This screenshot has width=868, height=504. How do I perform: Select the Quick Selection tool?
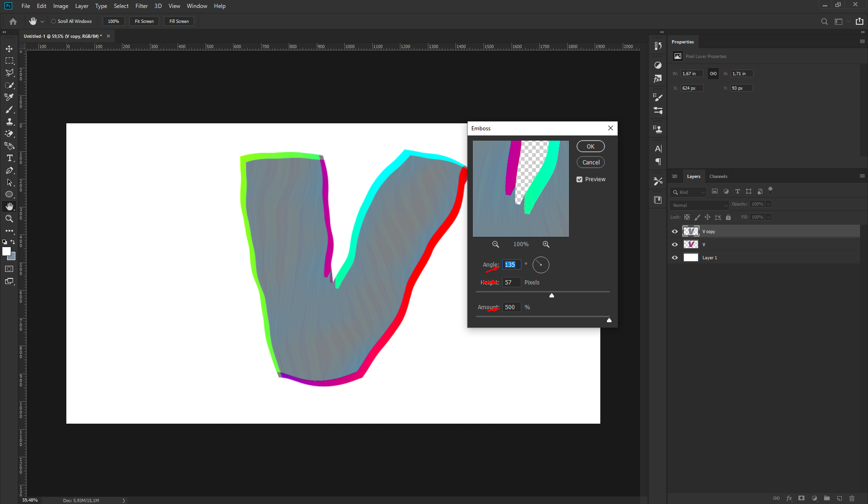click(9, 85)
